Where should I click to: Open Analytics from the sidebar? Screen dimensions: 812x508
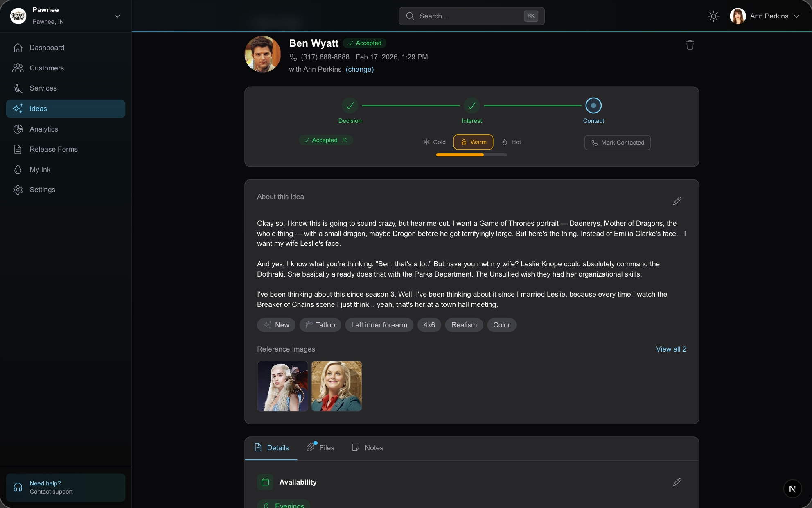tap(43, 129)
